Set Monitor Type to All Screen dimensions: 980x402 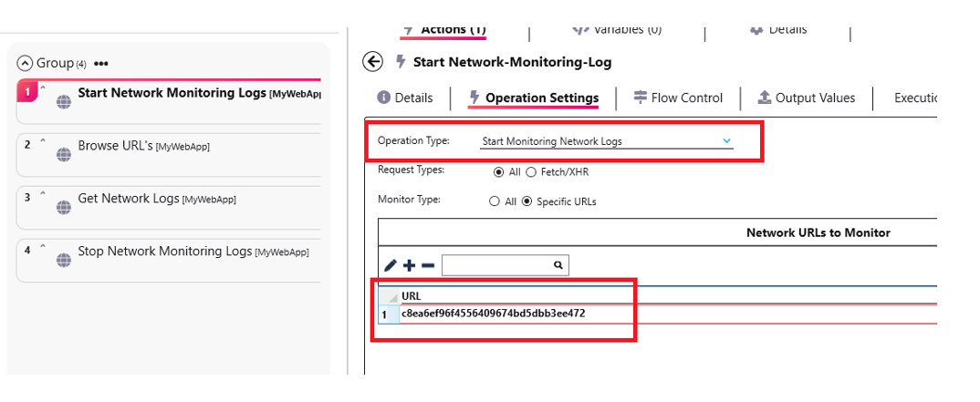pos(495,201)
